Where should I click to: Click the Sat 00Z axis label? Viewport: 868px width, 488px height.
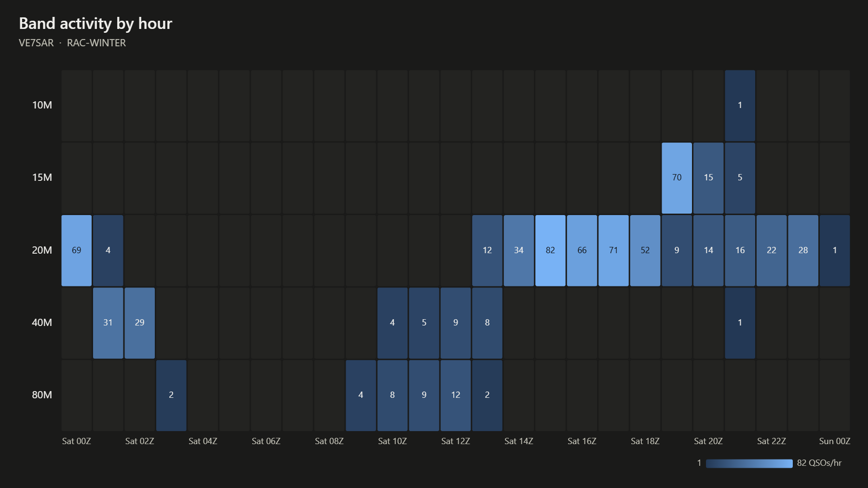[76, 441]
